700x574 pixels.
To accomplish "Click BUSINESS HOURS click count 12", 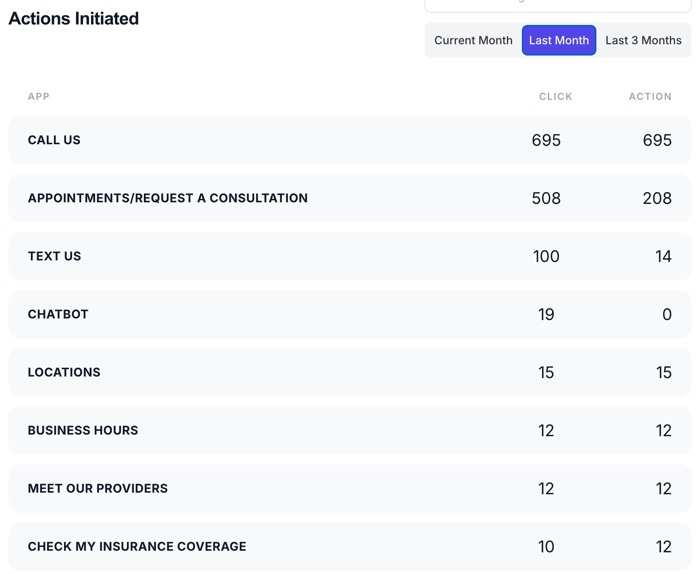I will pyautogui.click(x=546, y=430).
